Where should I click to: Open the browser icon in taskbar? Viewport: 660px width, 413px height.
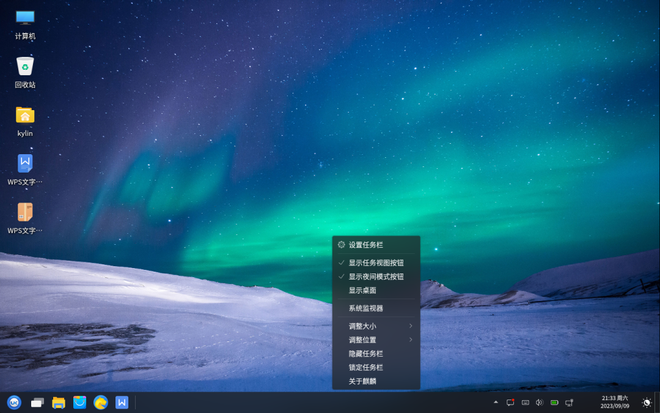click(101, 402)
